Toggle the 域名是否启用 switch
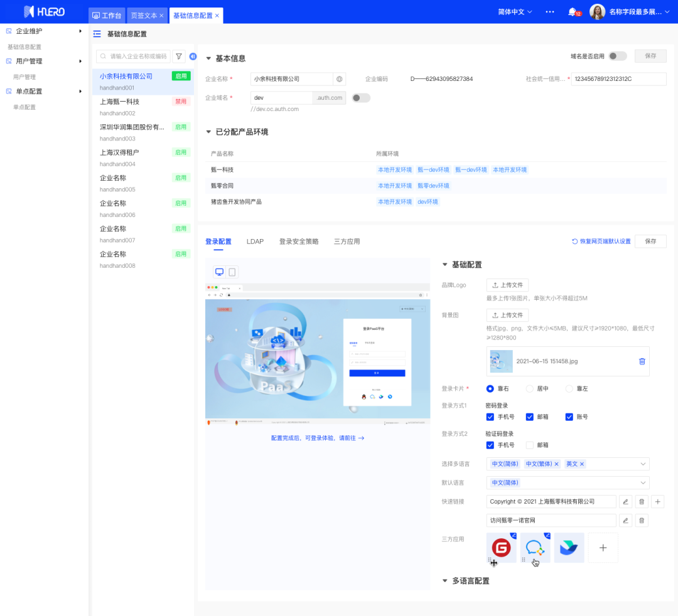 pyautogui.click(x=617, y=56)
